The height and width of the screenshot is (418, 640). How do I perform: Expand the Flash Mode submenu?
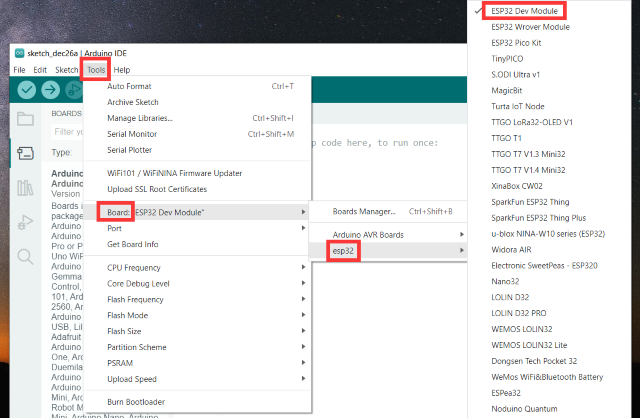pyautogui.click(x=198, y=315)
